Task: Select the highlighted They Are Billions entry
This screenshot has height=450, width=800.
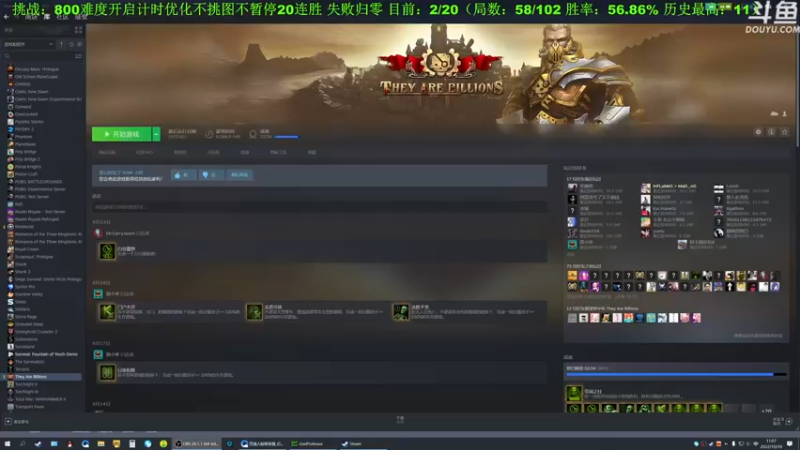Action: pyautogui.click(x=43, y=377)
